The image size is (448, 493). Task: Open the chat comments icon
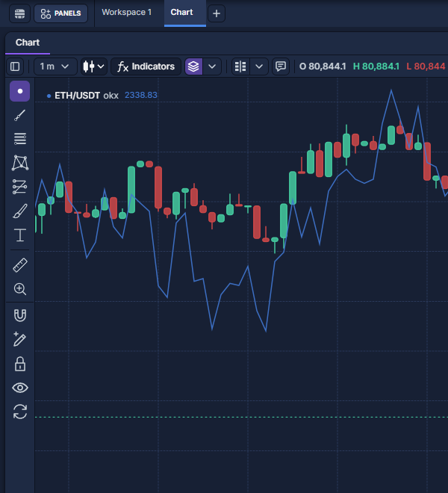[x=281, y=66]
